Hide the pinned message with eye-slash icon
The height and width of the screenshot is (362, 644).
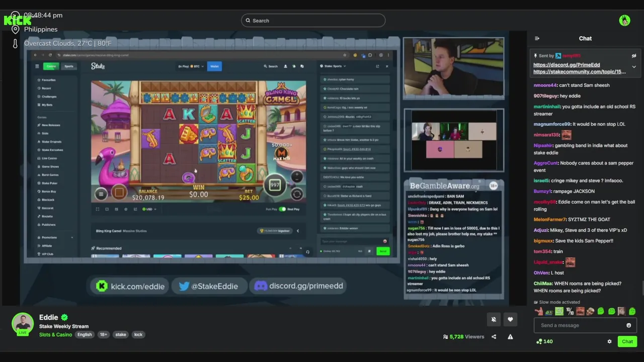tap(633, 56)
